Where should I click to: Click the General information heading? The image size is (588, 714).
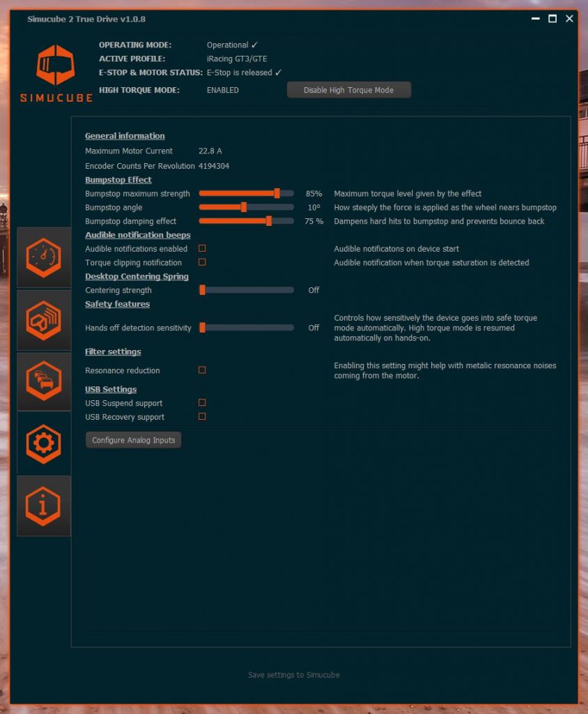pyautogui.click(x=125, y=136)
